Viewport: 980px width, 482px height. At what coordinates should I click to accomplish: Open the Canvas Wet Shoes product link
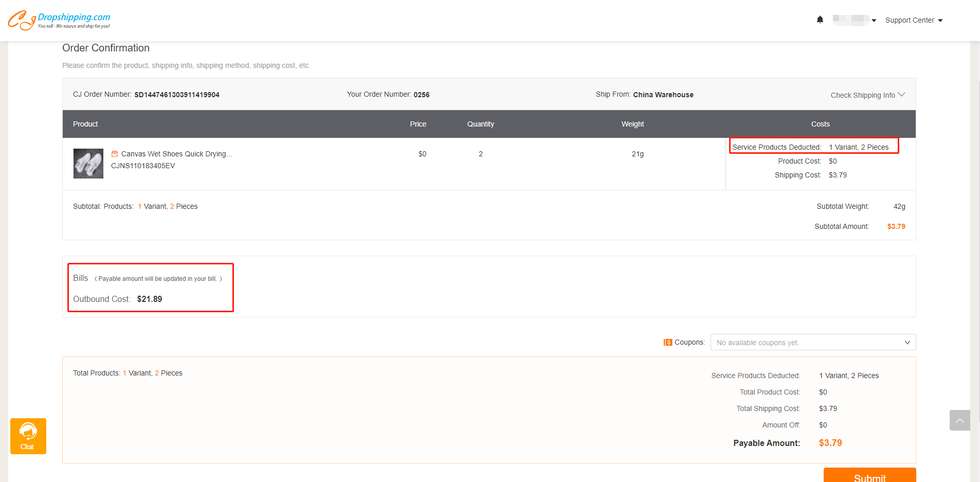tap(176, 154)
